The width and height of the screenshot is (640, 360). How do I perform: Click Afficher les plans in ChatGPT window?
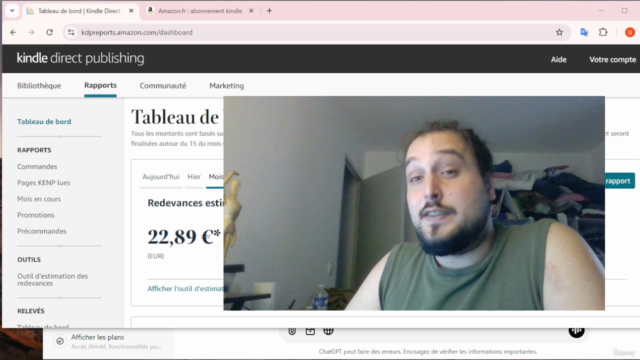click(98, 337)
